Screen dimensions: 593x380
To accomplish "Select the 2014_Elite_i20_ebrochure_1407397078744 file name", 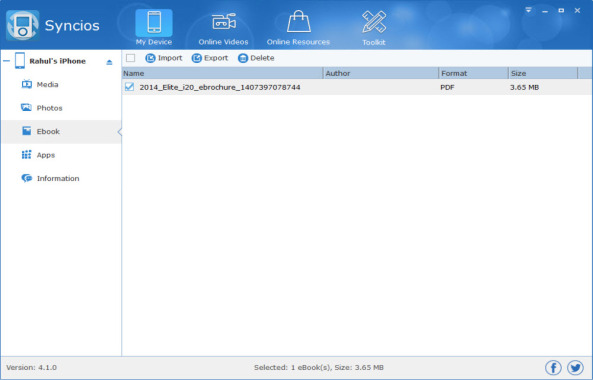I will click(x=220, y=87).
